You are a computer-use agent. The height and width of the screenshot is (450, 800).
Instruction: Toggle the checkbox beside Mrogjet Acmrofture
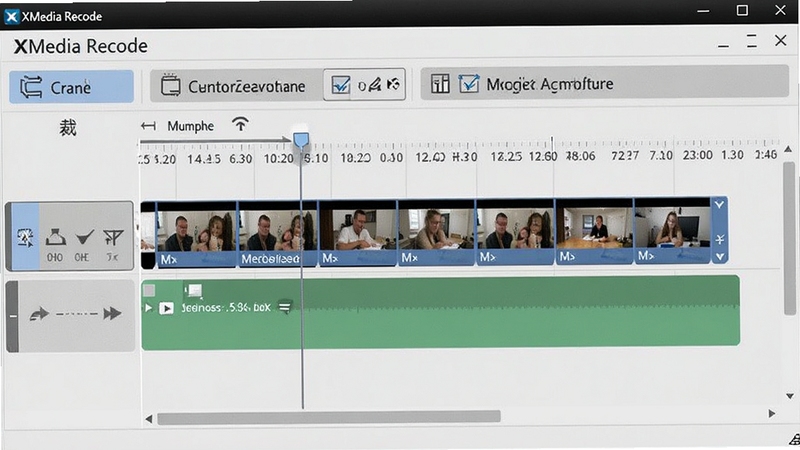click(x=468, y=83)
